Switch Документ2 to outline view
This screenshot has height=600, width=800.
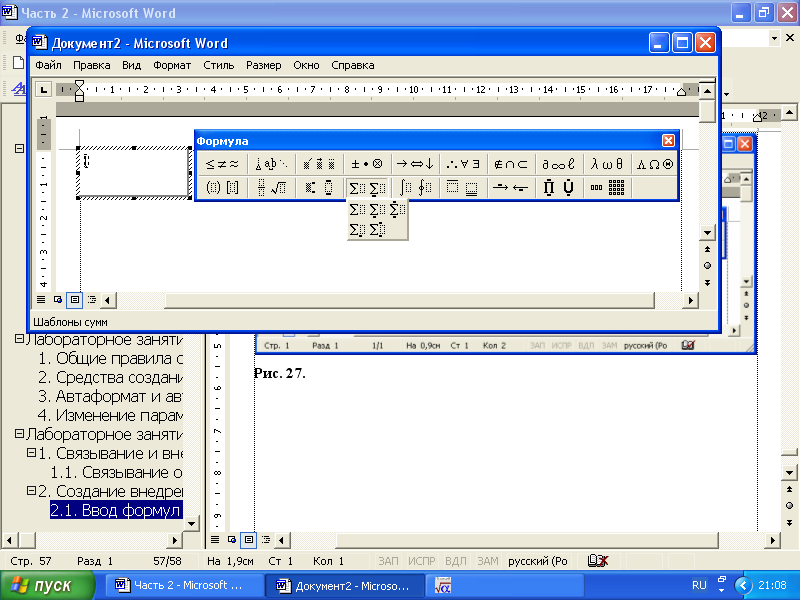pos(92,300)
